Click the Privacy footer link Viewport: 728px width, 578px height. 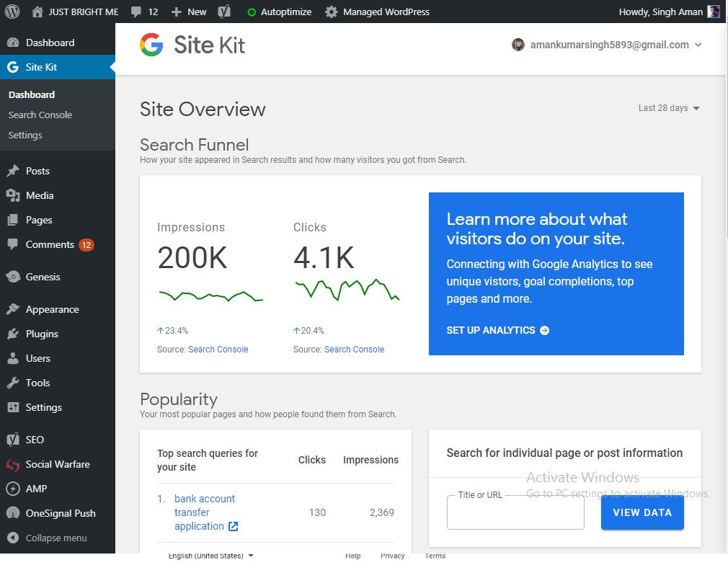392,556
